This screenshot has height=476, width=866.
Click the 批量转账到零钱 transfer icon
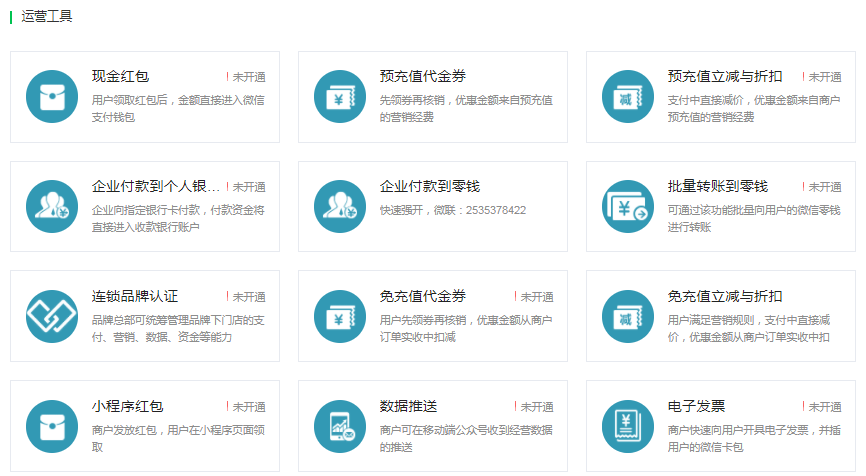click(628, 207)
